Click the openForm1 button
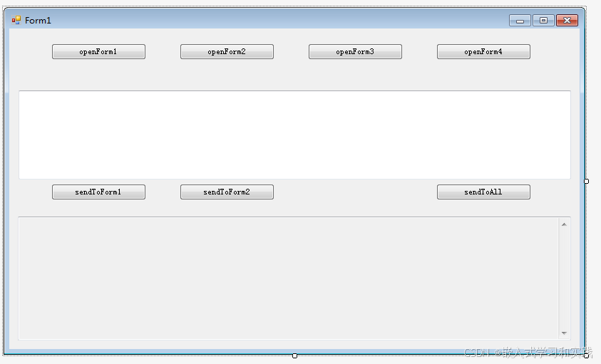 pyautogui.click(x=98, y=52)
